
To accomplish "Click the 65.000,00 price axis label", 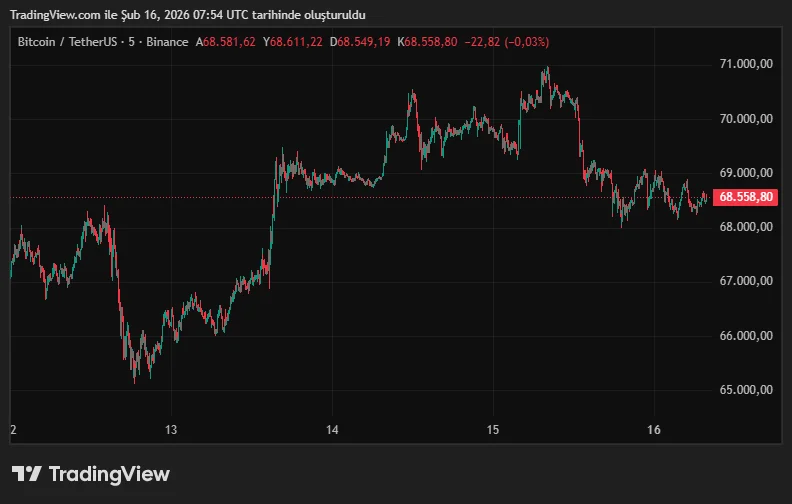I will click(746, 389).
